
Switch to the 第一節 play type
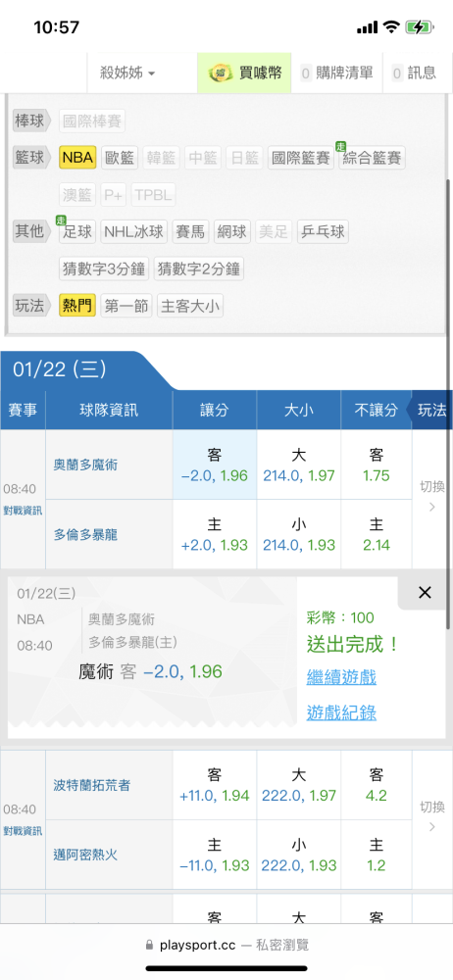click(x=126, y=306)
